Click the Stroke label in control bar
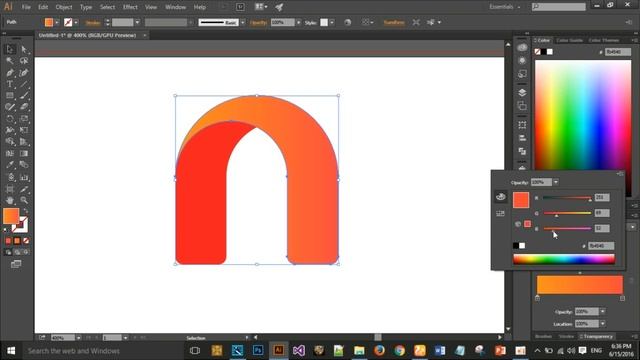The image size is (640, 360). [93, 23]
